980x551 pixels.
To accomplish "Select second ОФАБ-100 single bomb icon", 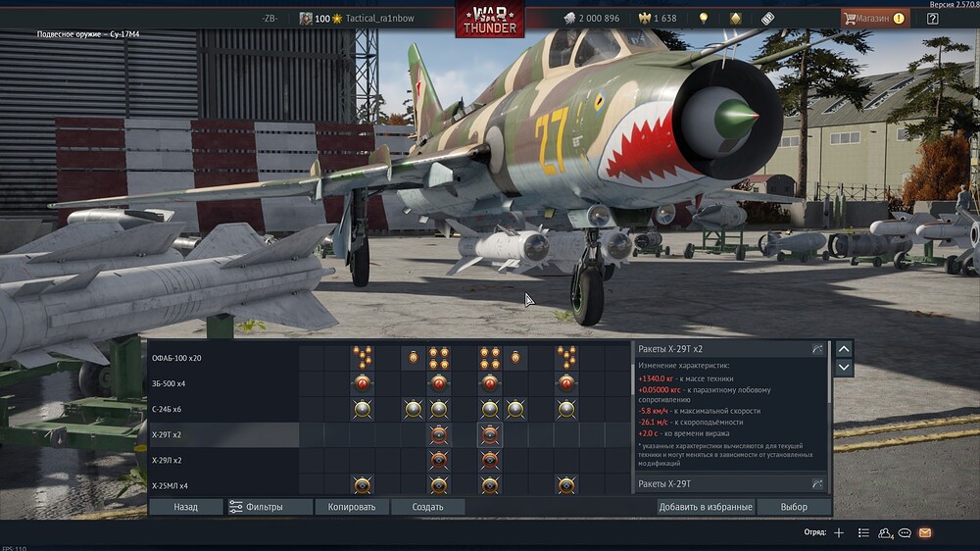I will (x=515, y=358).
